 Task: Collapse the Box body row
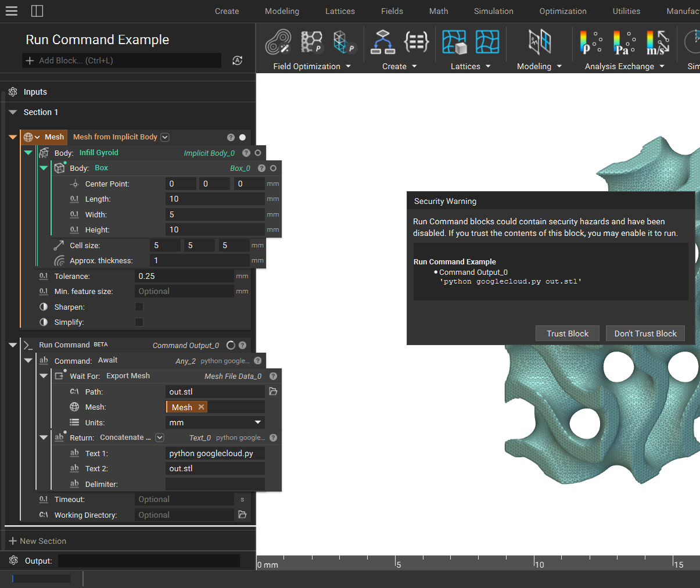pyautogui.click(x=44, y=168)
